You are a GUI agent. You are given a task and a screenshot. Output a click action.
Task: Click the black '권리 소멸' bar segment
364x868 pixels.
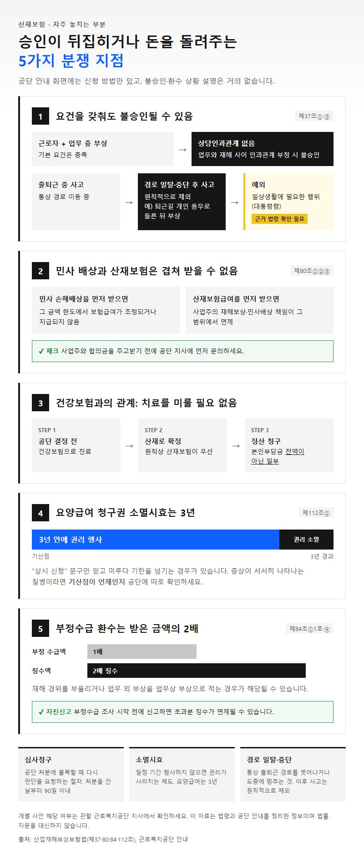pos(306,540)
